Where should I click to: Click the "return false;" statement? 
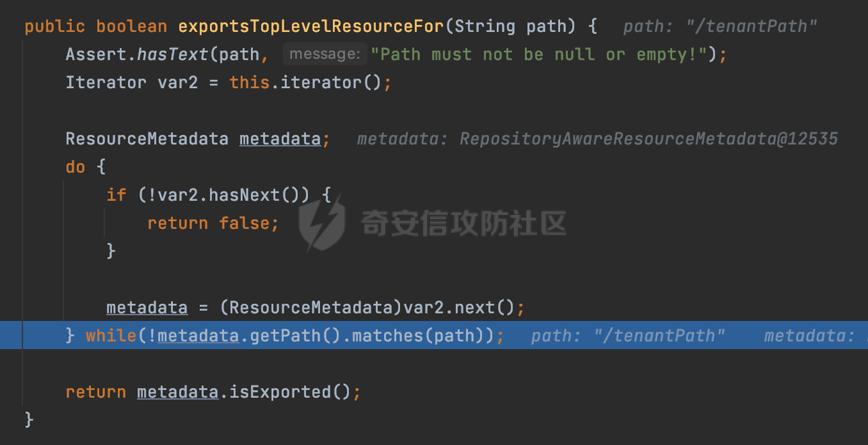[213, 223]
